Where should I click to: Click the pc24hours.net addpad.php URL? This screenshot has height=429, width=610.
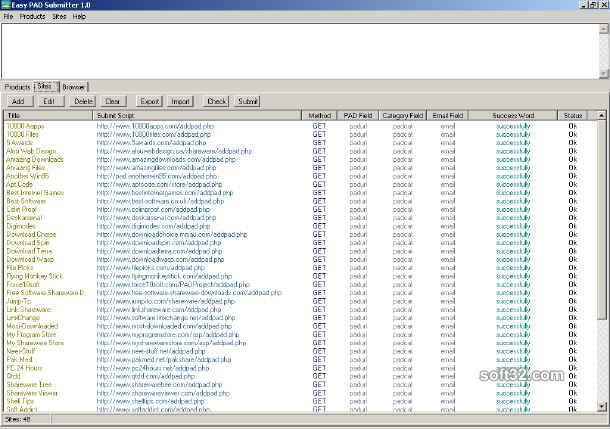click(153, 368)
